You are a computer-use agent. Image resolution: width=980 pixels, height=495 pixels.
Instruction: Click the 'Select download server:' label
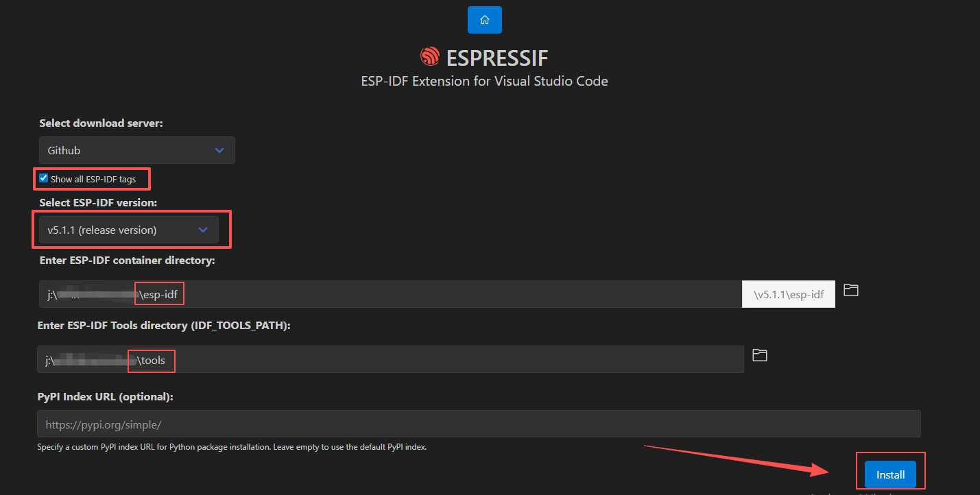[101, 123]
